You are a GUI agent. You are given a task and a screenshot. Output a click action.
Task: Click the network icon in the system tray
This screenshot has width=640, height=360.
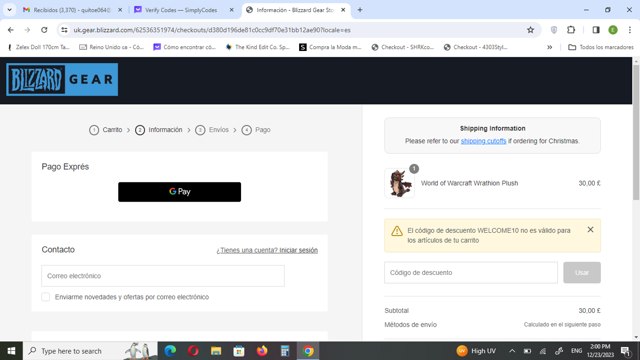click(543, 351)
